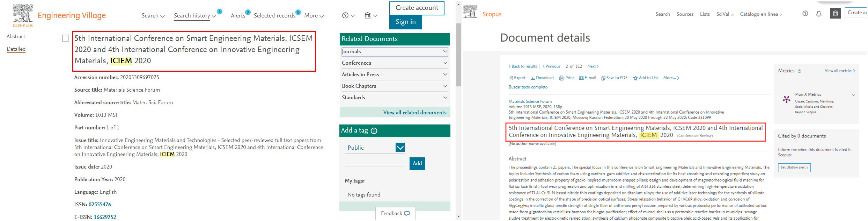The width and height of the screenshot is (868, 221).
Task: Go to the Next Scopus record
Action: (593, 66)
